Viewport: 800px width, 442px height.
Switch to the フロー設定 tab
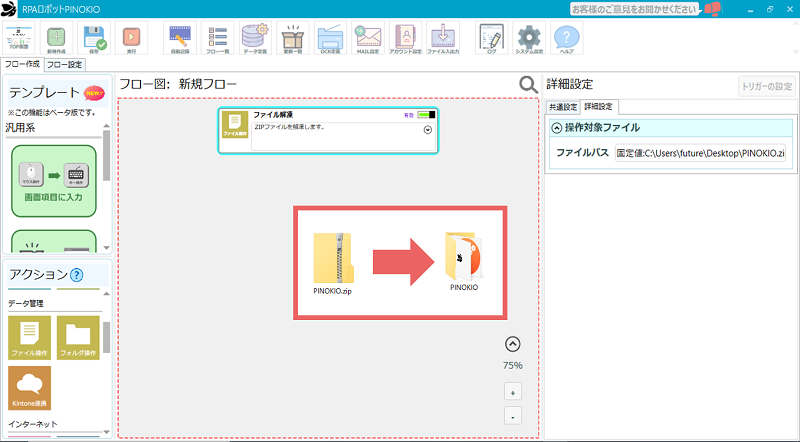[64, 64]
